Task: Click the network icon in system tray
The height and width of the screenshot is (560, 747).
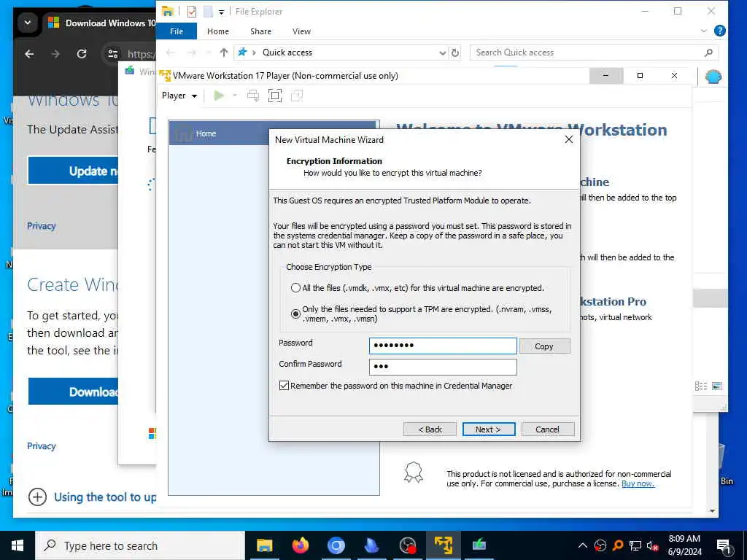Action: pyautogui.click(x=635, y=545)
